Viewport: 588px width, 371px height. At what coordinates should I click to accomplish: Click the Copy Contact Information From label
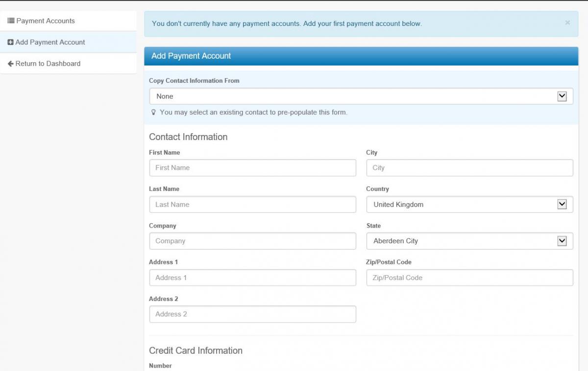[194, 81]
